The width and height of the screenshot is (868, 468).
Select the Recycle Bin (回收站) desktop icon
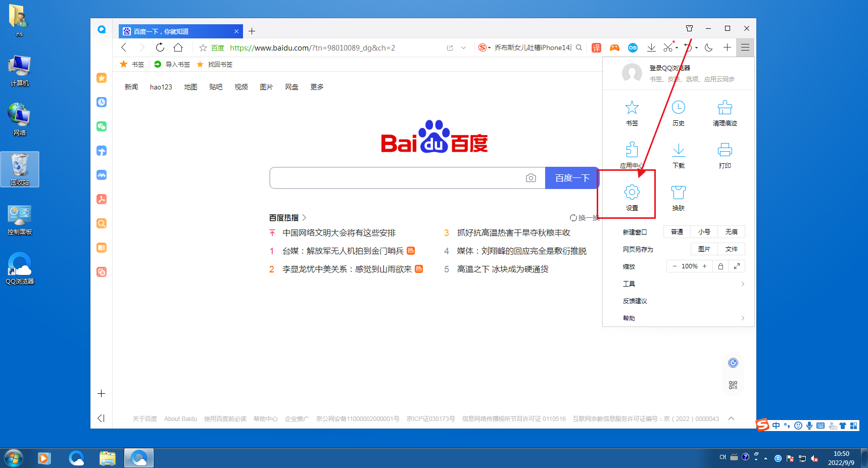tap(20, 169)
